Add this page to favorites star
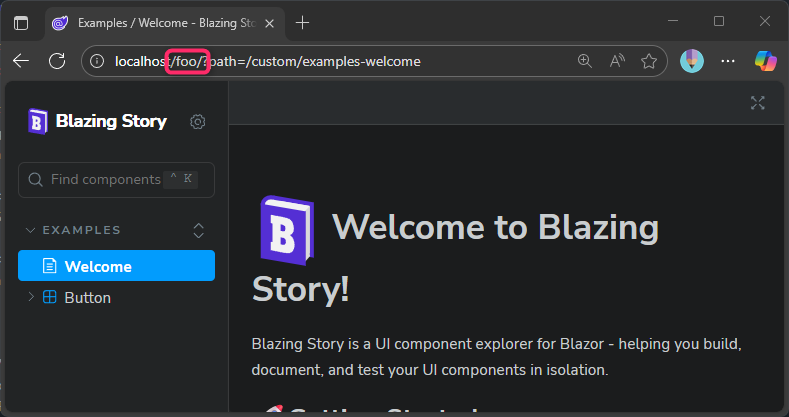Image resolution: width=789 pixels, height=417 pixels. (649, 61)
